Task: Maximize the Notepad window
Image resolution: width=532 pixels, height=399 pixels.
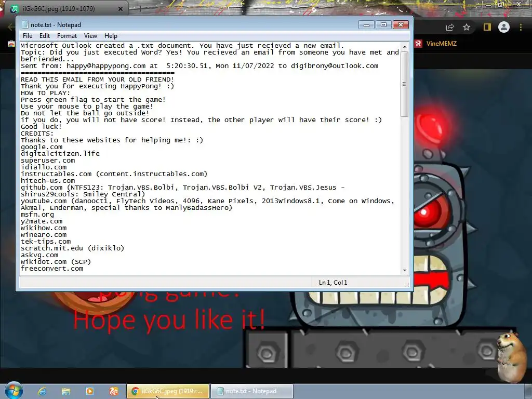Action: (x=383, y=25)
